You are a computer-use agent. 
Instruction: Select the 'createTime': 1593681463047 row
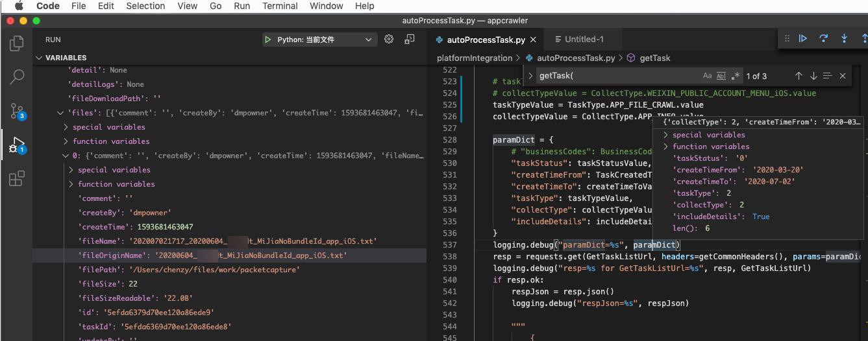click(229, 227)
